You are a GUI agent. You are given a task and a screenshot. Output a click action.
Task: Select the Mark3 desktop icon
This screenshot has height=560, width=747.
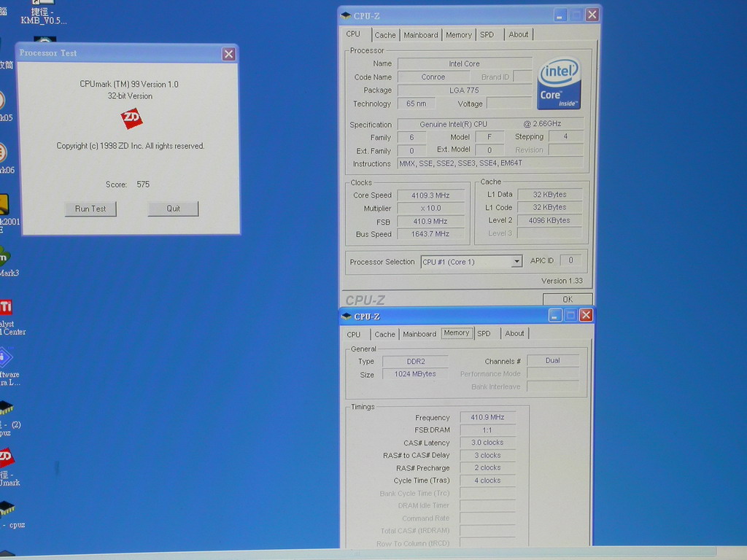9,262
